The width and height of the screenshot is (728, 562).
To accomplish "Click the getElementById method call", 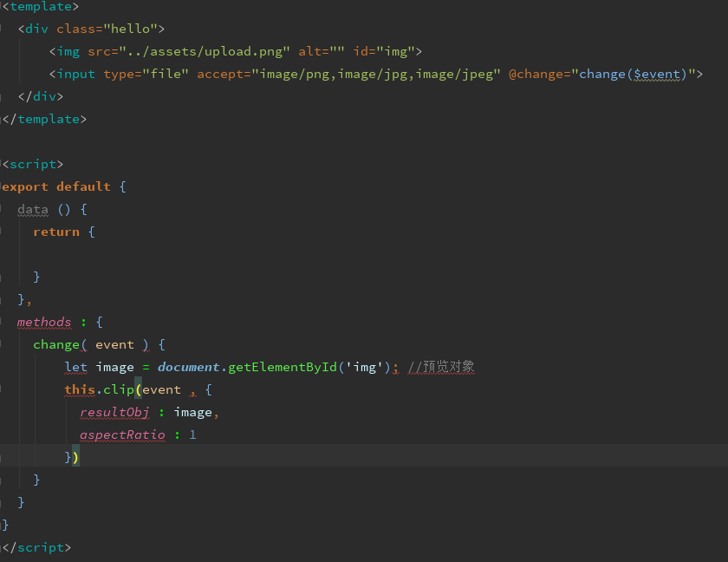I will (x=283, y=367).
